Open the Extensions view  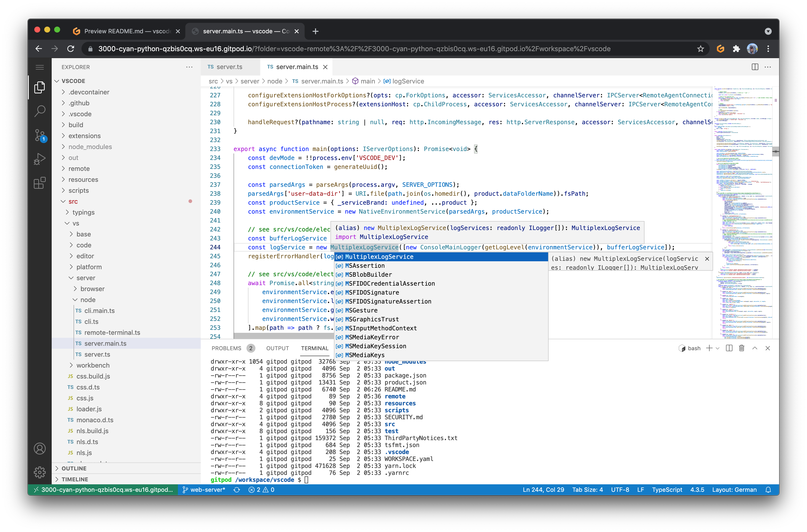(40, 183)
